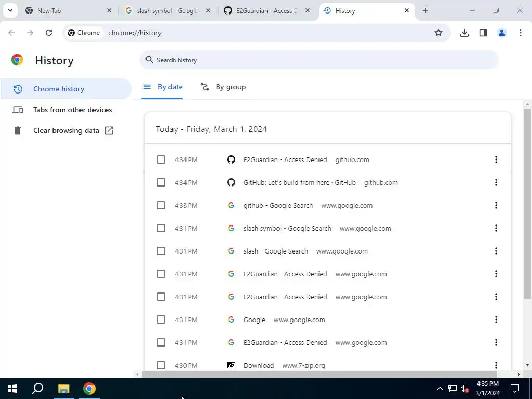Click the muted volume tray icon
Image resolution: width=532 pixels, height=399 pixels.
click(x=465, y=389)
